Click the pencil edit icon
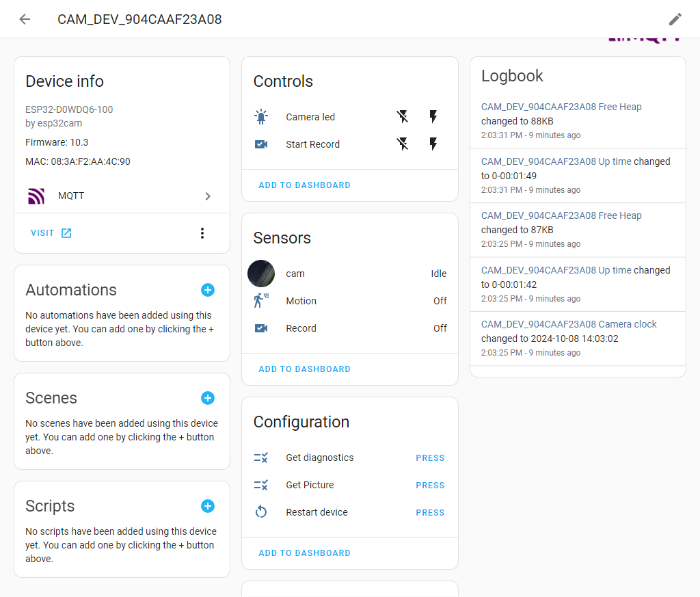Viewport: 700px width, 597px height. point(675,19)
